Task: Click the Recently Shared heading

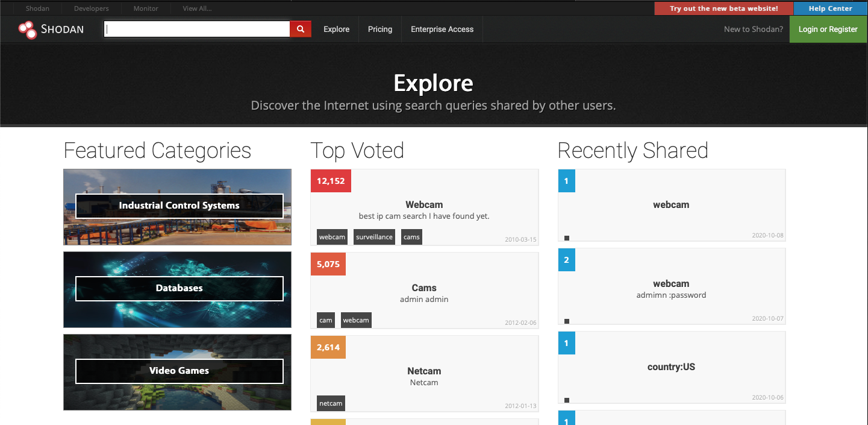Action: (x=633, y=150)
